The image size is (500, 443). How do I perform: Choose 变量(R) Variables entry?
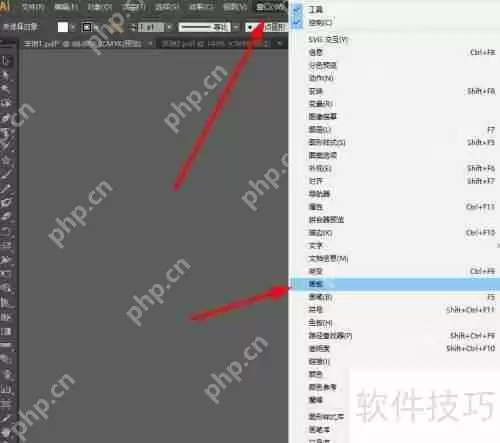pos(394,104)
